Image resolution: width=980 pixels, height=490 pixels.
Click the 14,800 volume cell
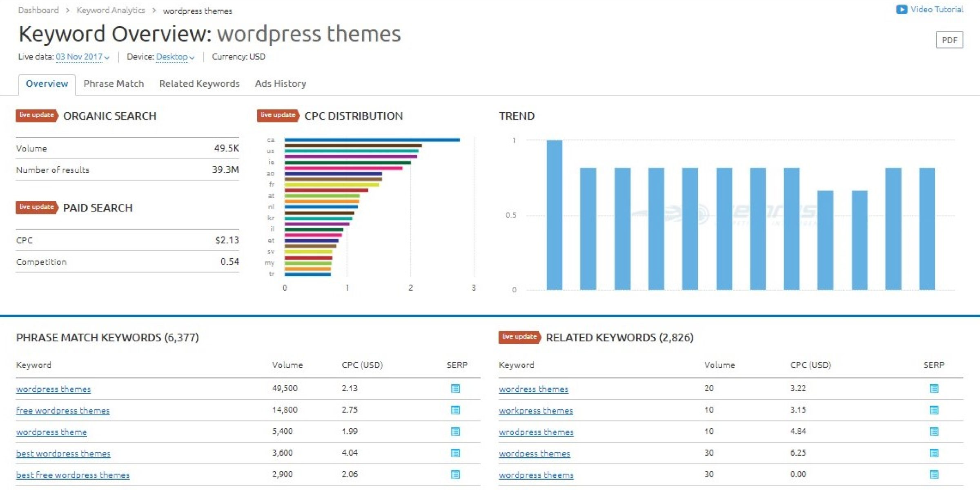tap(285, 410)
